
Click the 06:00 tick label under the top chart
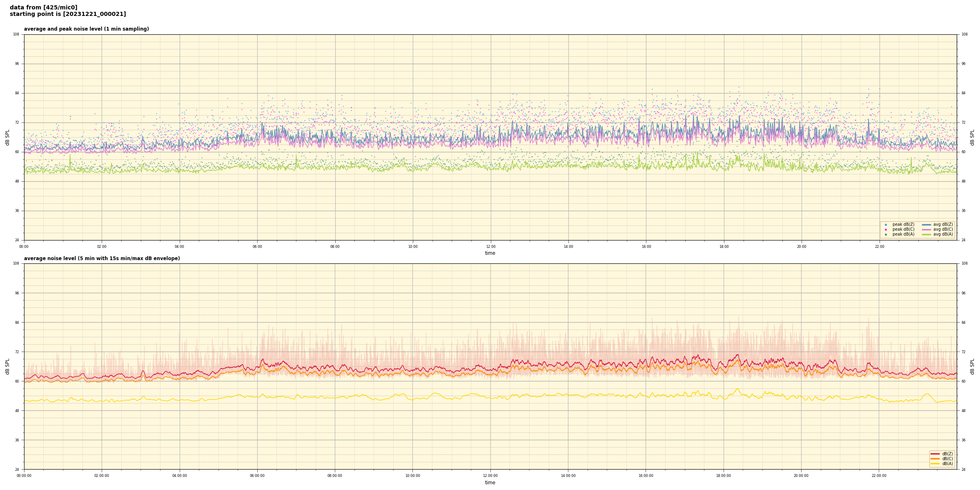tap(257, 247)
